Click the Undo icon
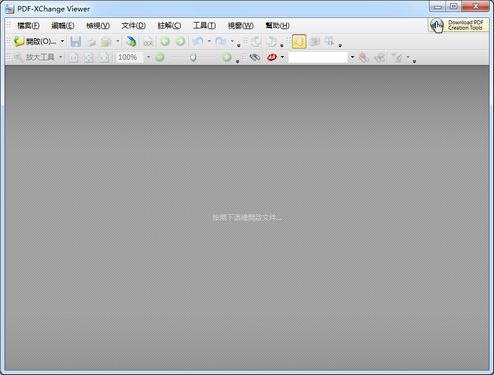 [198, 42]
